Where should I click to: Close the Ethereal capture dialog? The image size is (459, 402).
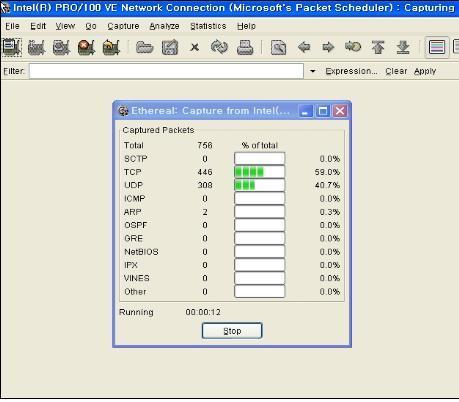340,111
